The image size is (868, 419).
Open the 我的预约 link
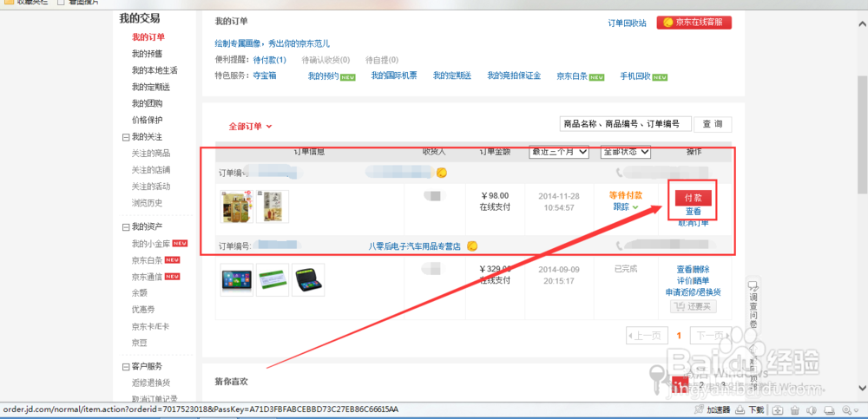tap(323, 76)
